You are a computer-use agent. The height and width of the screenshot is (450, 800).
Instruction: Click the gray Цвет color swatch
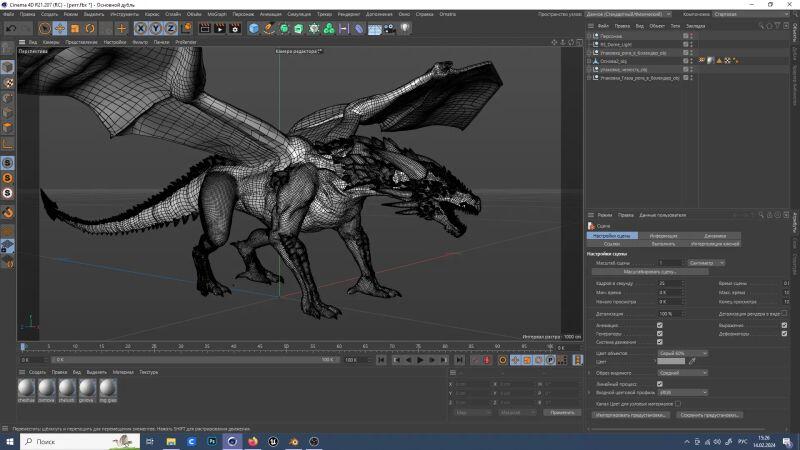tap(671, 361)
